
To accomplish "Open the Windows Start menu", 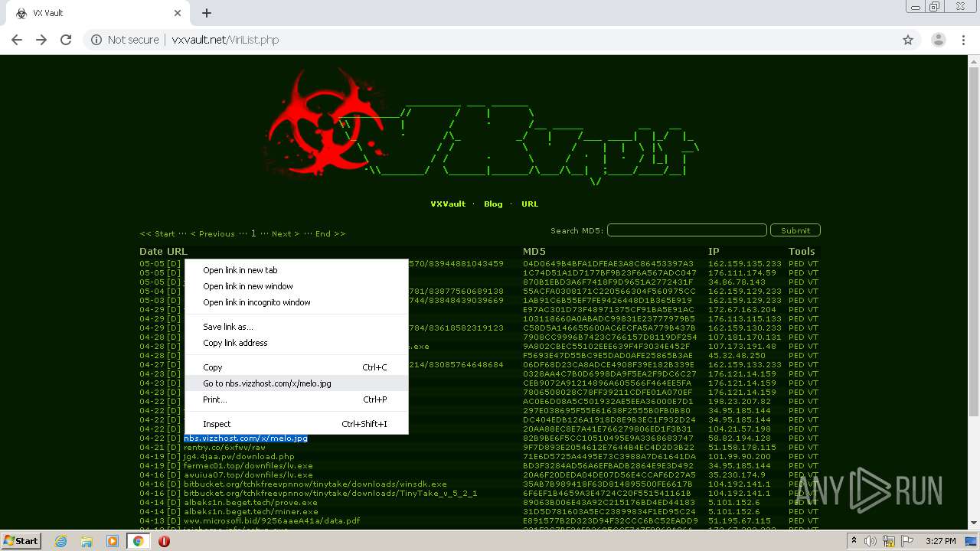I will point(21,540).
